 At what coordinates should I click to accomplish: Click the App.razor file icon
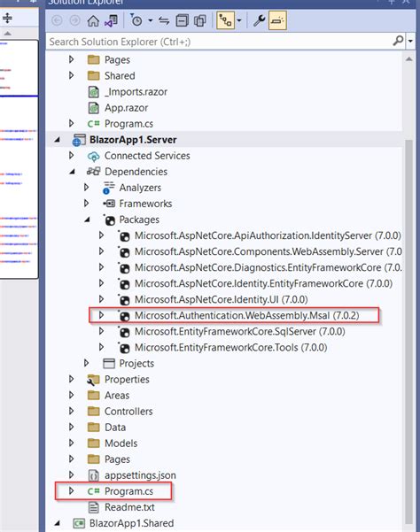click(x=93, y=108)
